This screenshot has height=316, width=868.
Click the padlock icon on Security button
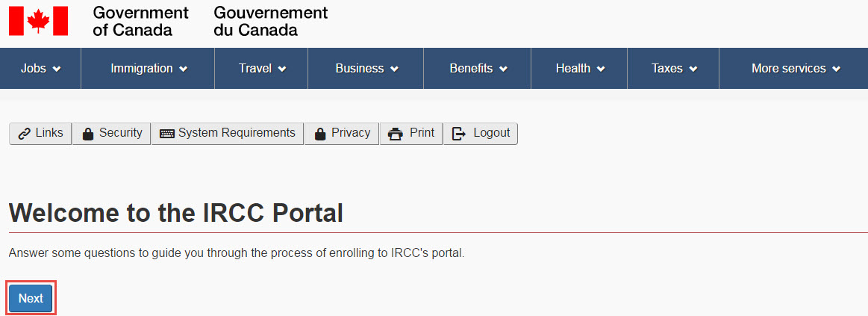(x=87, y=134)
